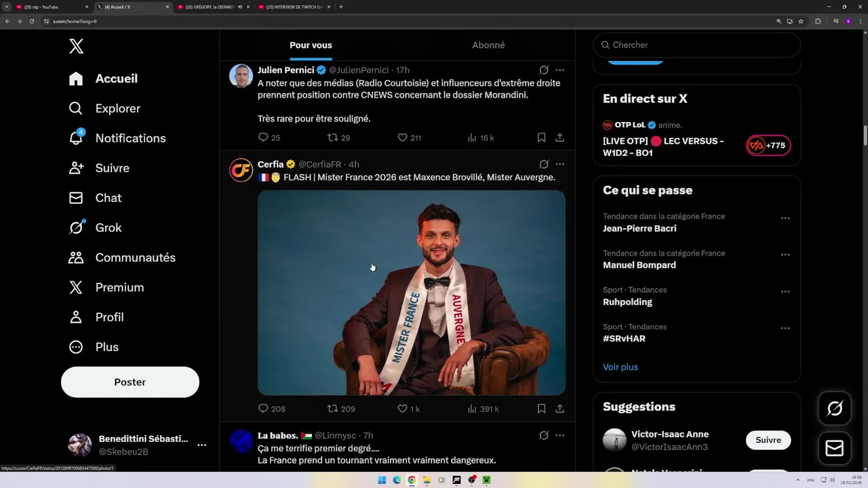Switch to the otp - YouTube browser tab
This screenshot has width=868, height=488.
click(52, 7)
